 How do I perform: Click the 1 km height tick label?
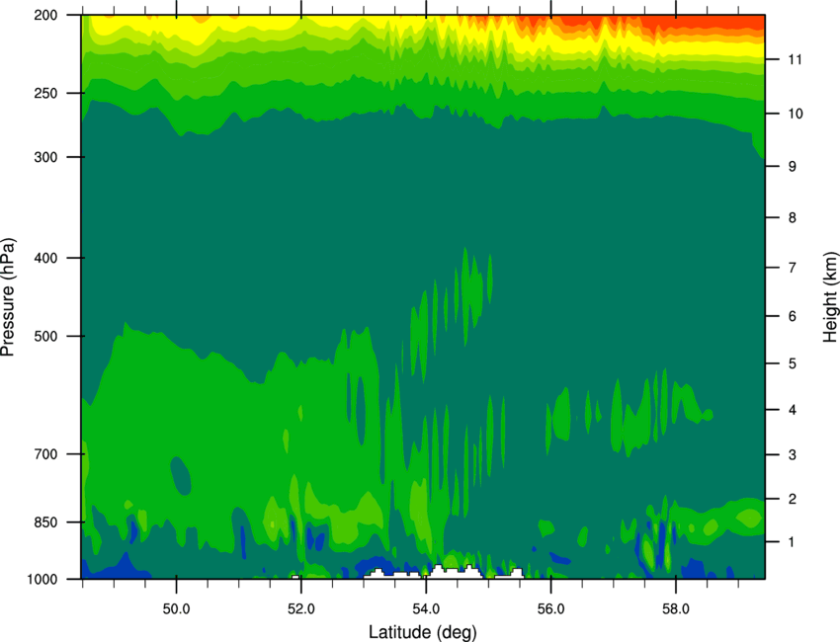tap(793, 542)
